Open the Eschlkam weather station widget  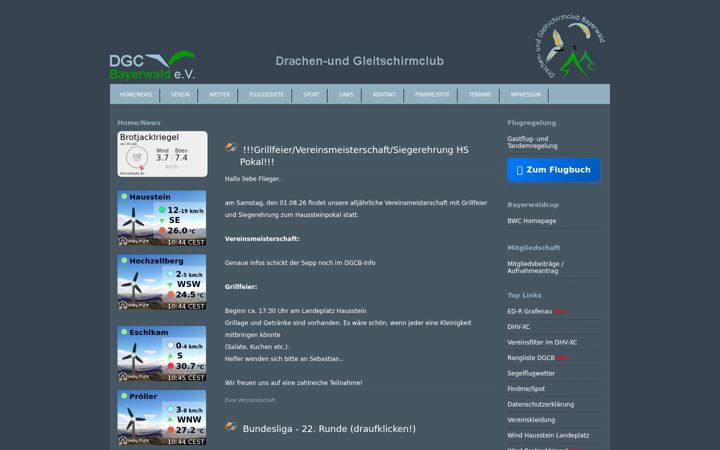pos(162,354)
